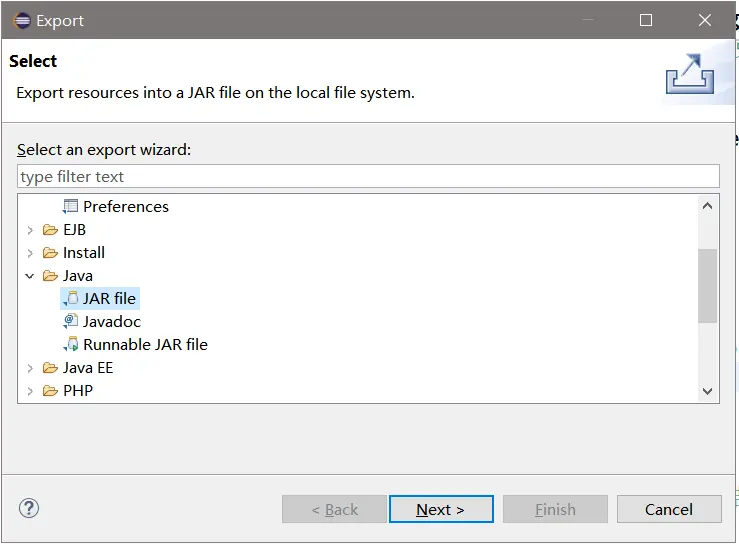Select the Runnable JAR file entry
The image size is (739, 544).
pyautogui.click(x=145, y=344)
